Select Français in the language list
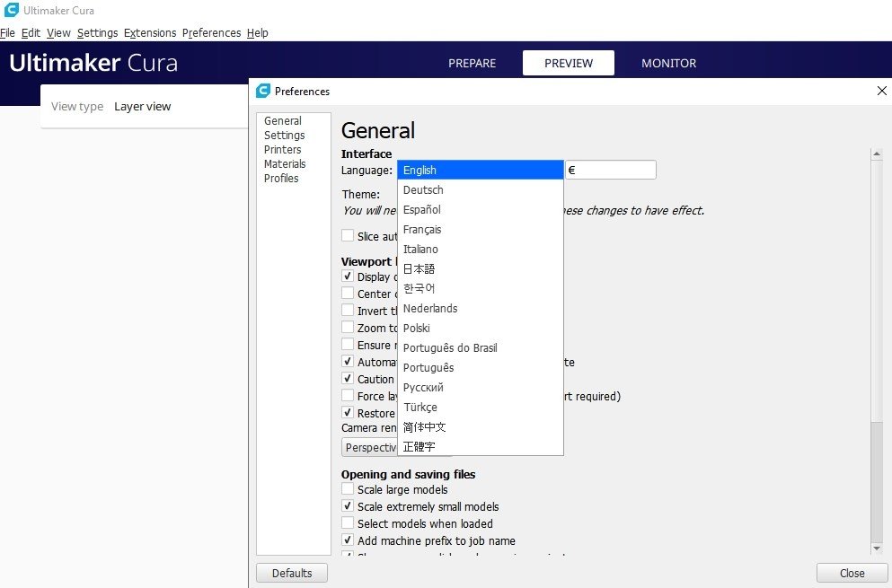This screenshot has height=588, width=892. 480,230
